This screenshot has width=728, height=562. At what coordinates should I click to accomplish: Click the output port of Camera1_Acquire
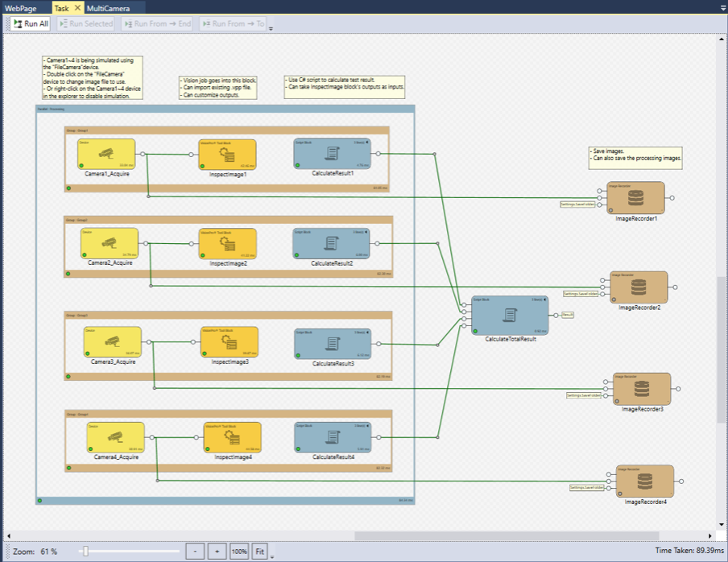coord(143,153)
